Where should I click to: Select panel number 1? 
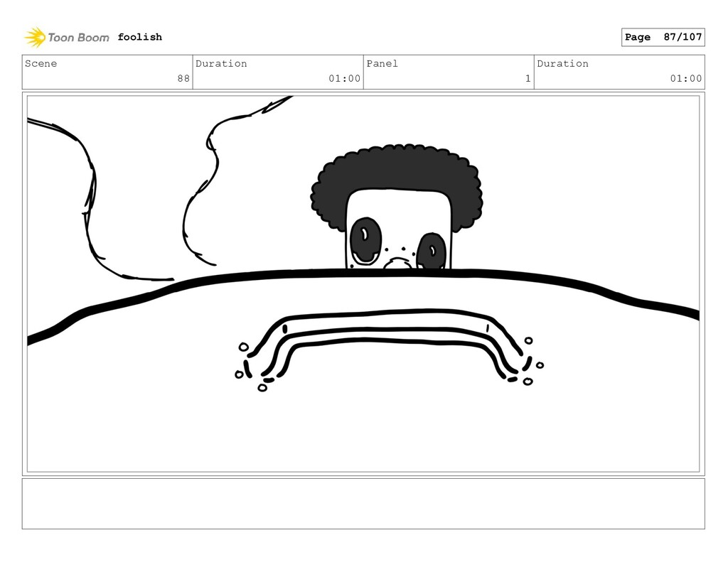tap(528, 78)
